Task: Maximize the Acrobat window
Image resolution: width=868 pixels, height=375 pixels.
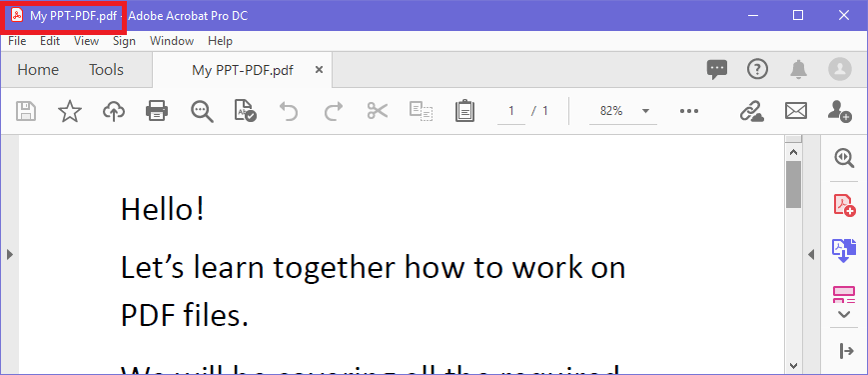Action: click(798, 16)
